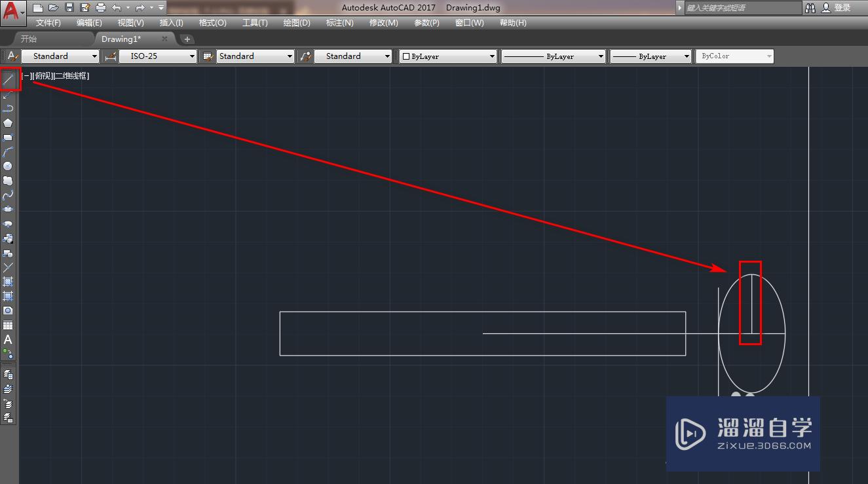Screen dimensions: 868x484
Task: Select the Rectangle tool
Action: click(x=8, y=138)
